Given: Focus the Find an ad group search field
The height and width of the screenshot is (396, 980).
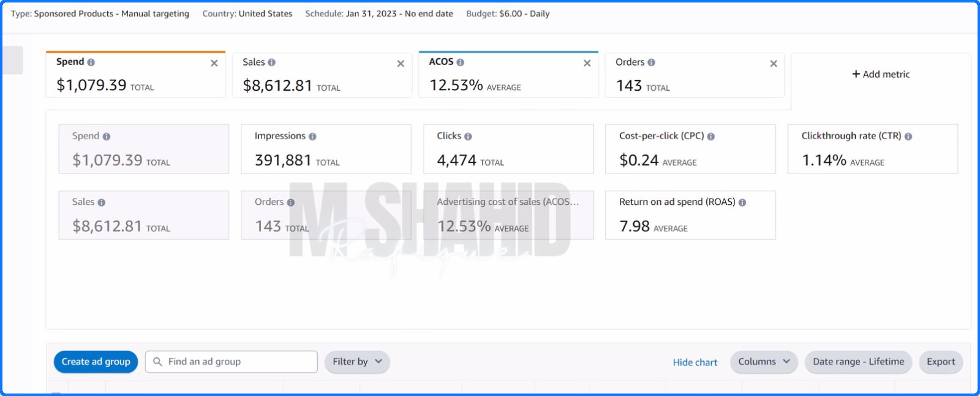Looking at the screenshot, I should [232, 362].
